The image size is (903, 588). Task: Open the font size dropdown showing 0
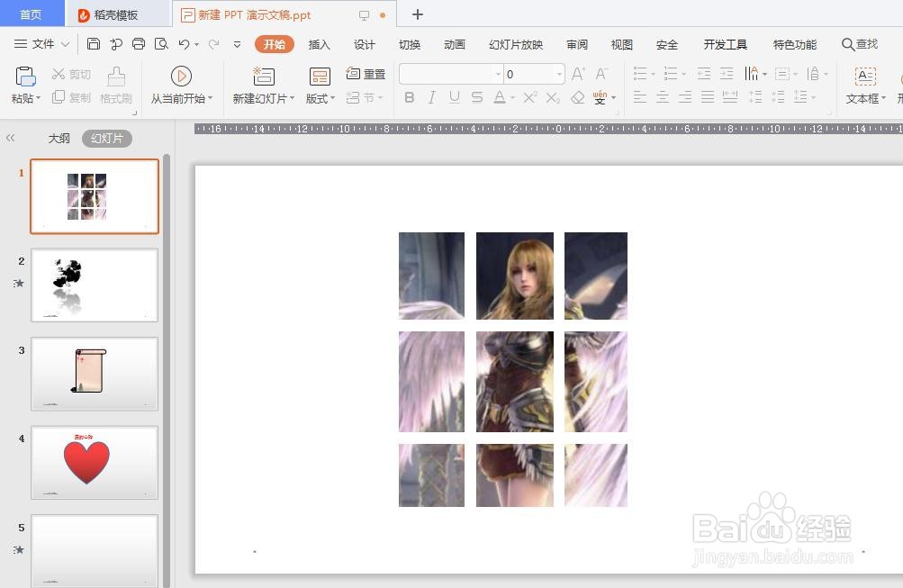559,75
